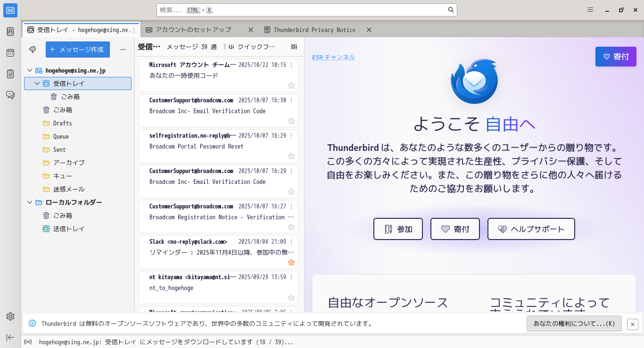Click the blue 寄付 button with heart
Image resolution: width=644 pixels, height=348 pixels.
(x=616, y=57)
